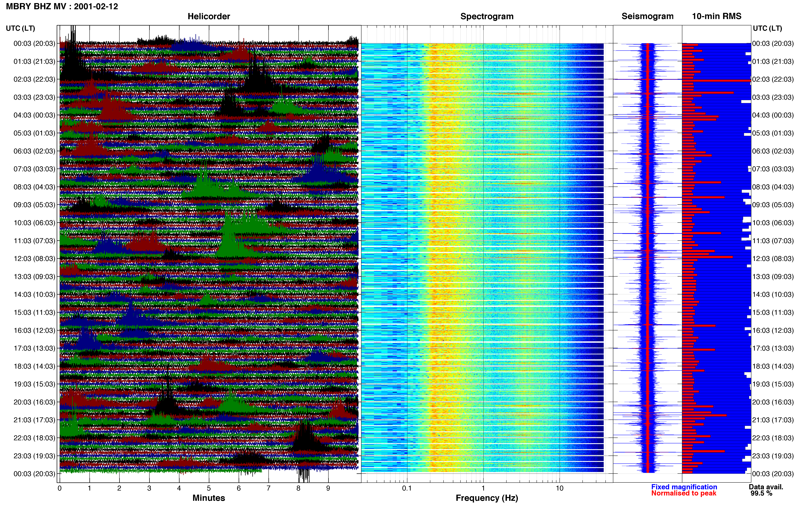Click the 'Frequency (Hz)' axis label

point(487,498)
